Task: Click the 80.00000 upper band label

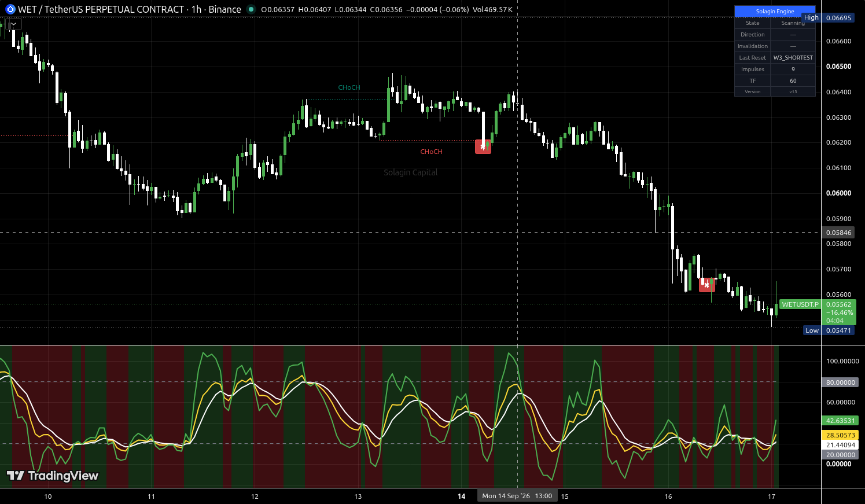Action: tap(840, 382)
